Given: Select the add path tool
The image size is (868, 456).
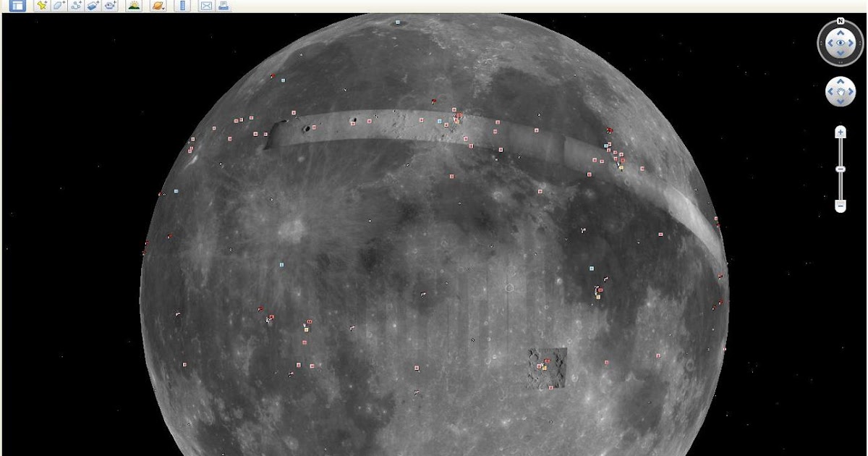Looking at the screenshot, I should click(x=76, y=6).
